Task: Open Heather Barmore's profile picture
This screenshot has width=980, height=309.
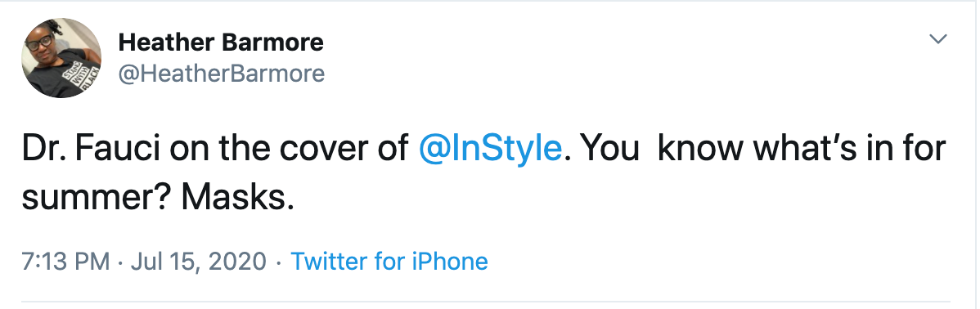Action: [x=61, y=58]
